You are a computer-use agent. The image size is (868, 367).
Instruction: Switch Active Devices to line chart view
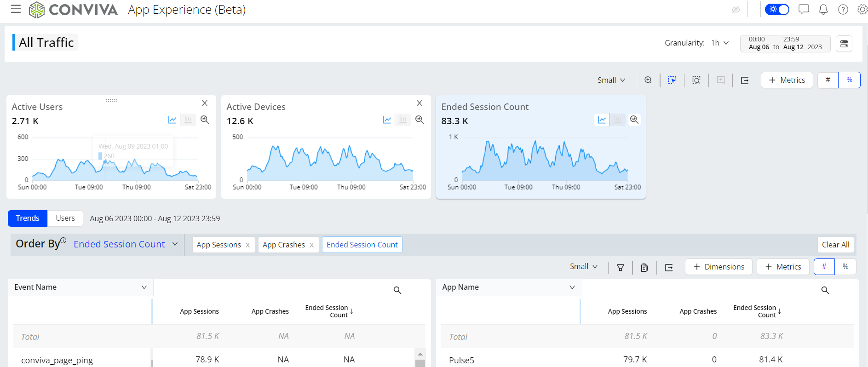click(387, 120)
